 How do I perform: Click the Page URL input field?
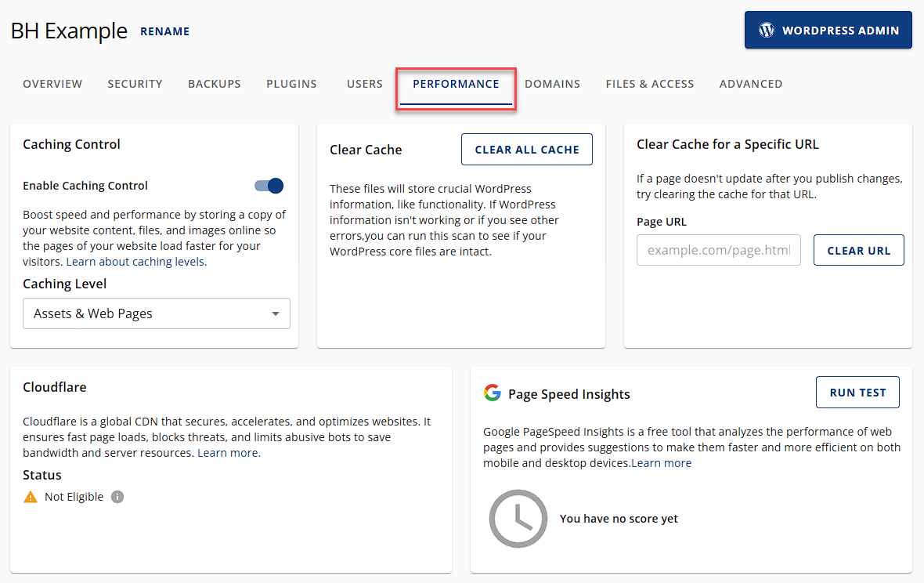718,251
